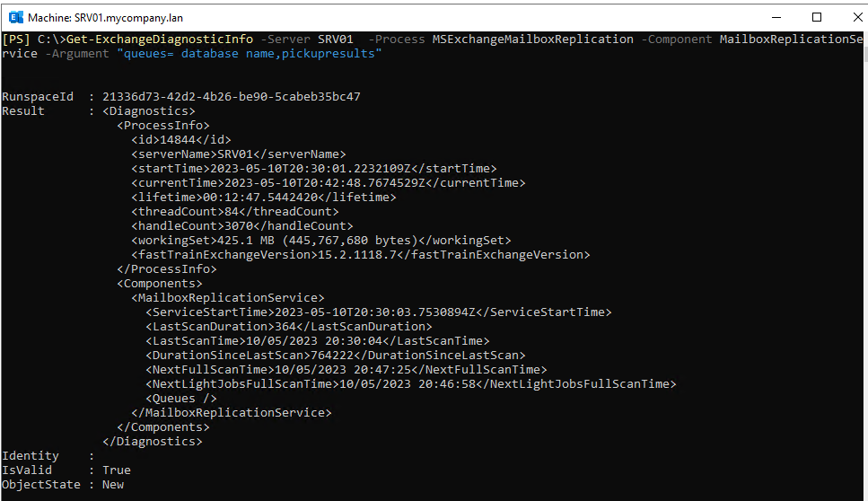The image size is (868, 501).
Task: Click the ServiceStartTime 2023-05-10T20:30:03 line
Action: tap(379, 312)
